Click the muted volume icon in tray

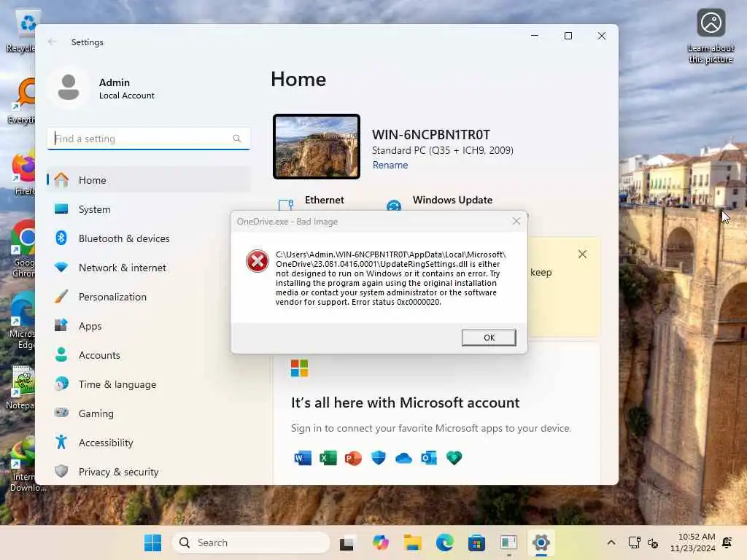[x=653, y=542]
